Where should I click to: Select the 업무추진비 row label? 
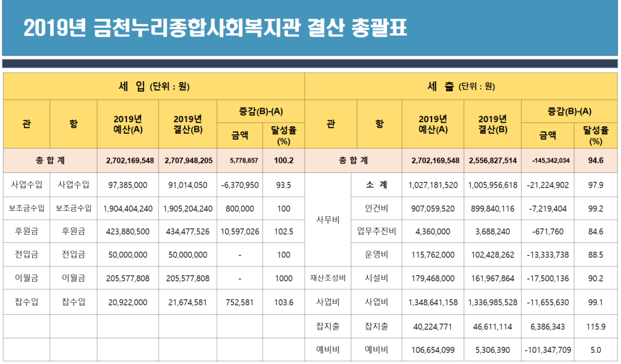379,231
